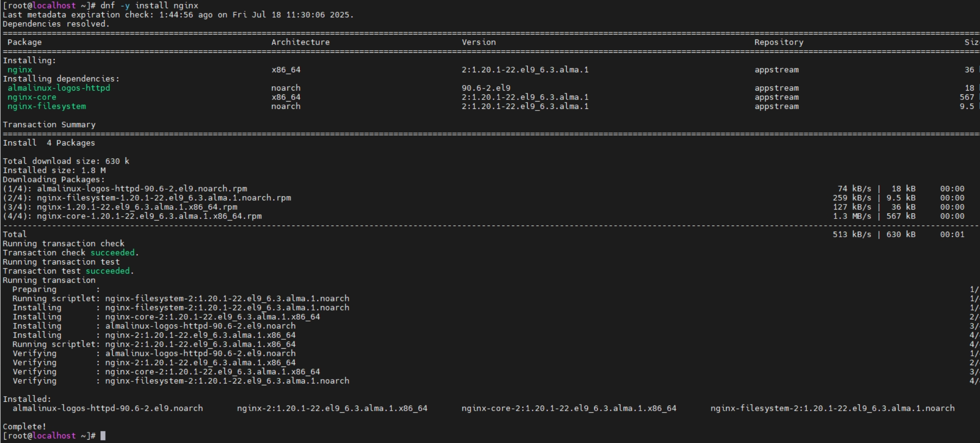The width and height of the screenshot is (980, 443).
Task: Click 'Downloading Packages:' line
Action: (54, 179)
